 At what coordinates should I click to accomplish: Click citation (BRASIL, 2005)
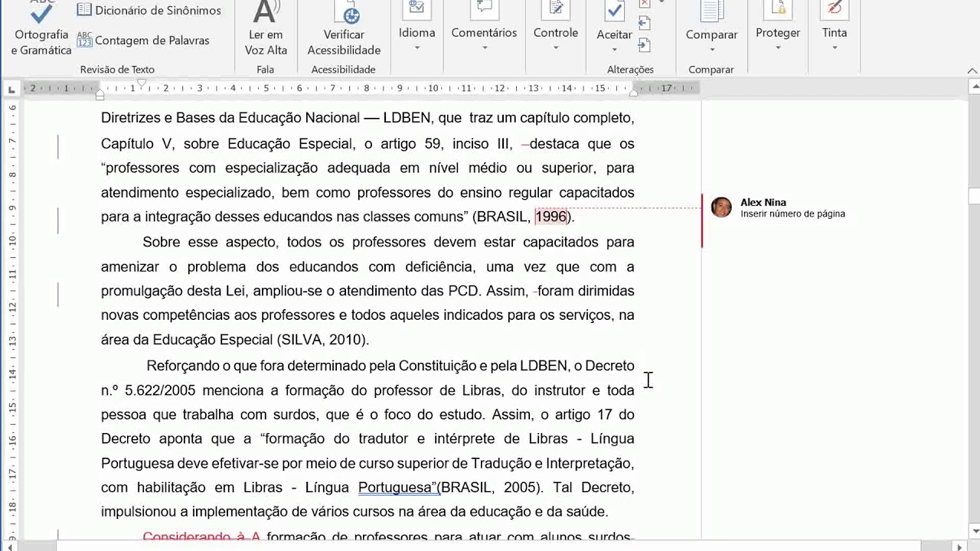point(490,487)
